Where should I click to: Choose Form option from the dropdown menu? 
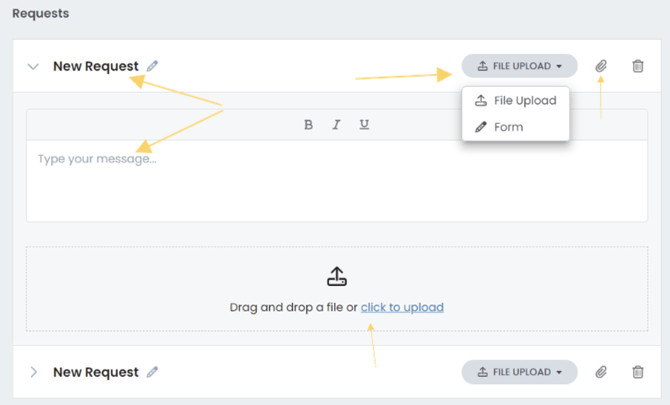click(508, 127)
